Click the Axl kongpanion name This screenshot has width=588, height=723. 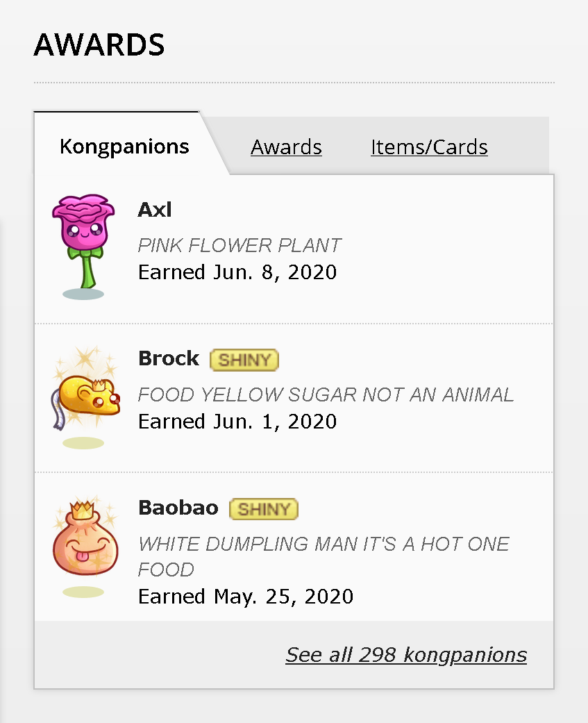tap(155, 209)
